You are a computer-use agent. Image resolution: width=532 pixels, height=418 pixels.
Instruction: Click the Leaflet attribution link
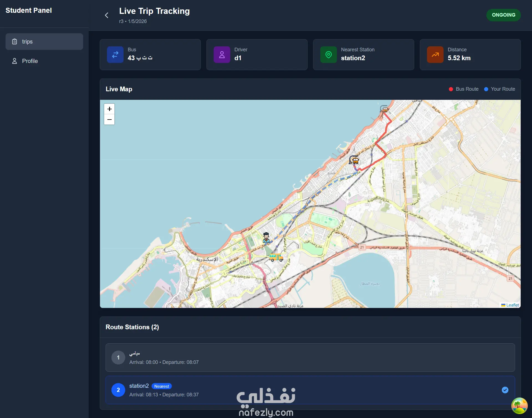[512, 305]
